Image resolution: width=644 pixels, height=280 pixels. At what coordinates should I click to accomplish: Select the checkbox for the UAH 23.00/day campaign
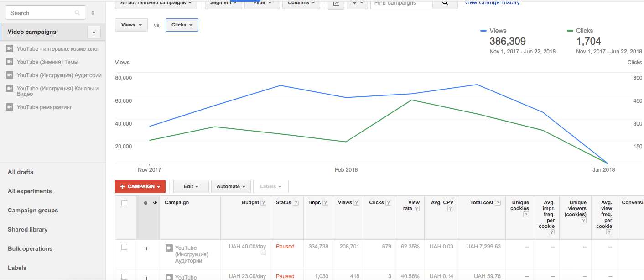125,276
